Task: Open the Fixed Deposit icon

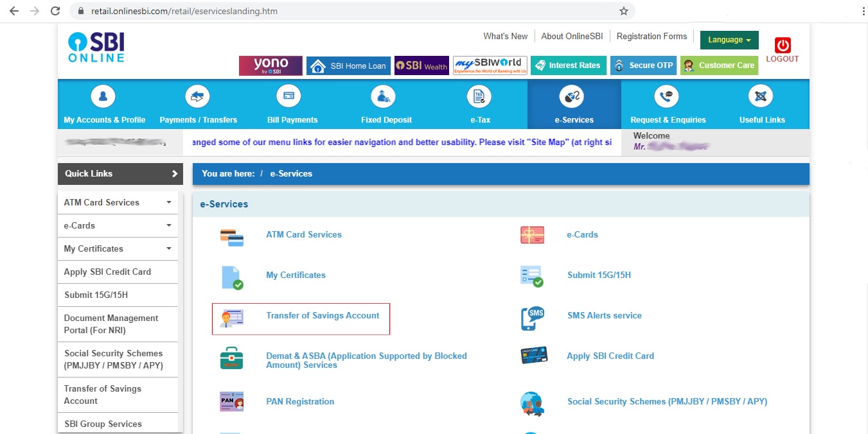Action: coord(383,97)
